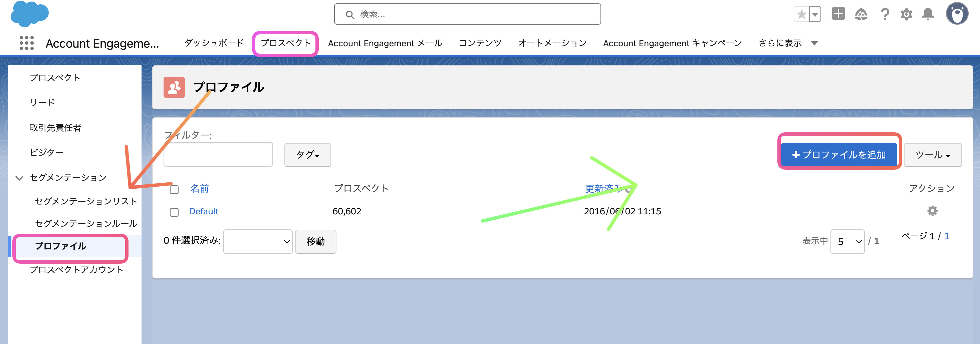
Task: Open the タグ dropdown
Action: point(307,155)
